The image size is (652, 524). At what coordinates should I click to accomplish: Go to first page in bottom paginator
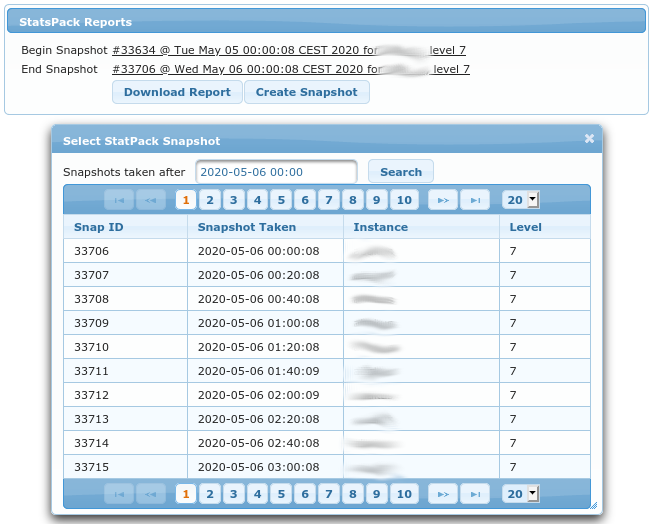pos(119,494)
